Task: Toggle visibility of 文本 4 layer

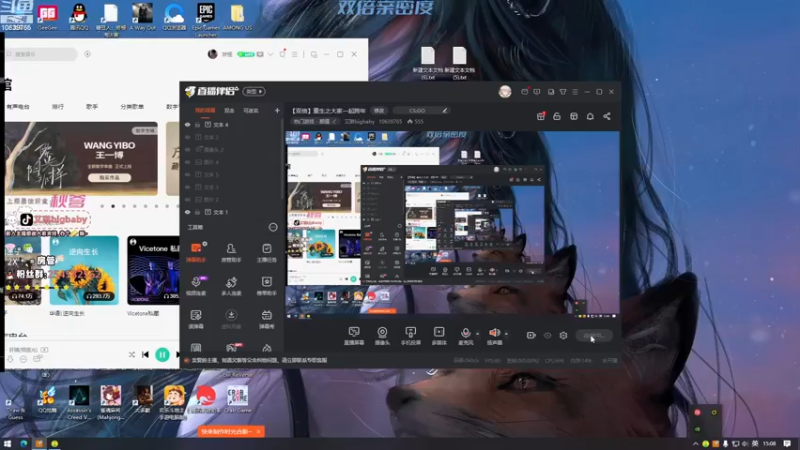Action: point(188,124)
